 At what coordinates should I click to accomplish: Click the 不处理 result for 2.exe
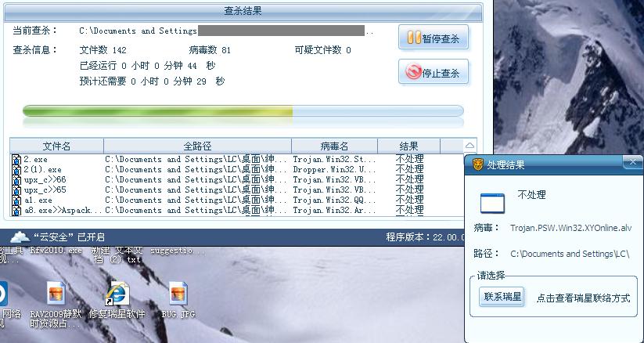409,159
